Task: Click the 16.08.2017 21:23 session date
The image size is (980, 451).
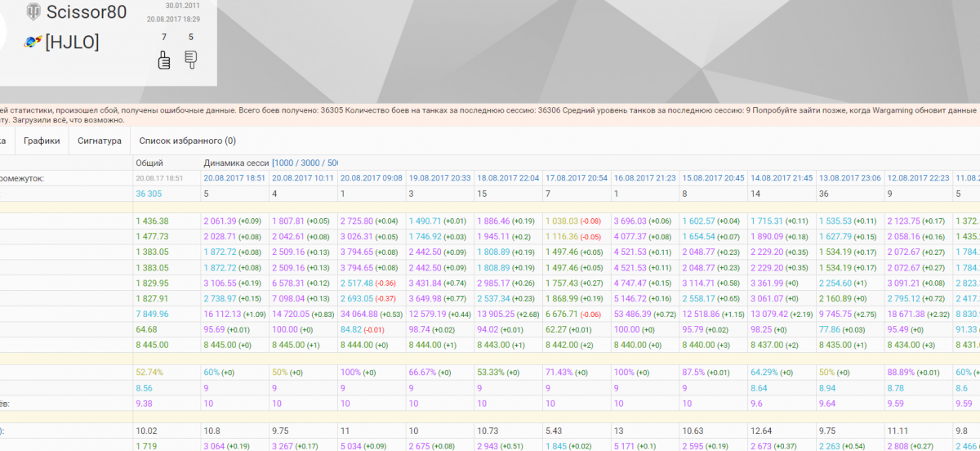Action: click(x=644, y=177)
